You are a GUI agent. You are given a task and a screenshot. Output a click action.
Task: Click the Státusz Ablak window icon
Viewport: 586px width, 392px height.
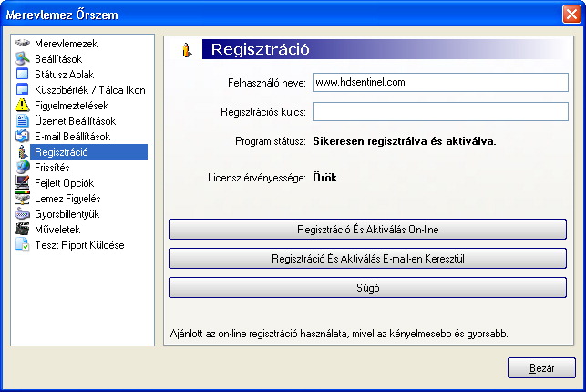click(23, 74)
